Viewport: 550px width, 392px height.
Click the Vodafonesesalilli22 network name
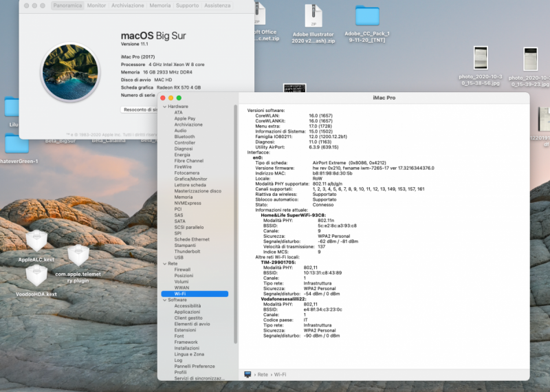tap(283, 299)
